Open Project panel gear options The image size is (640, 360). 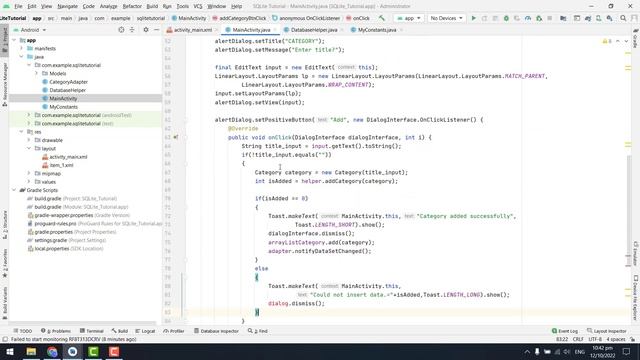click(x=146, y=30)
